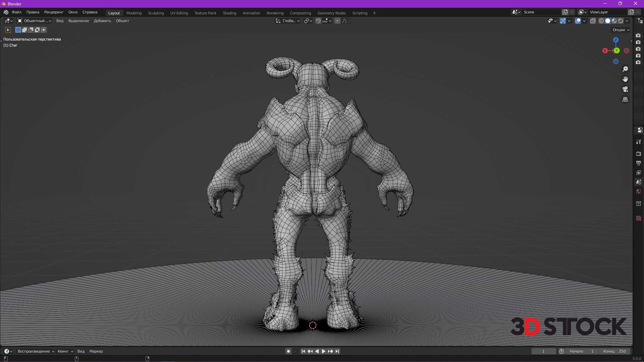
Task: Open the Tool properties tab icon
Action: tap(639, 142)
